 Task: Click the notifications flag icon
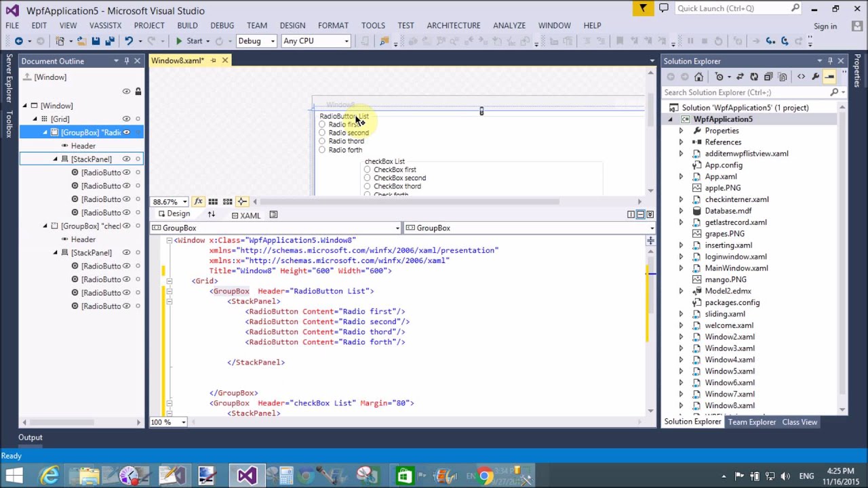click(x=643, y=8)
